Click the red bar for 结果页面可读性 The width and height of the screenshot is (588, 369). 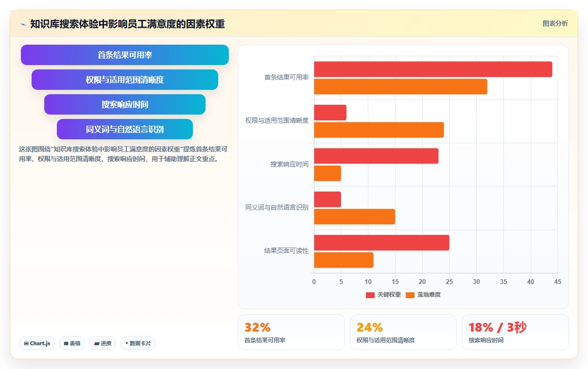click(x=381, y=243)
